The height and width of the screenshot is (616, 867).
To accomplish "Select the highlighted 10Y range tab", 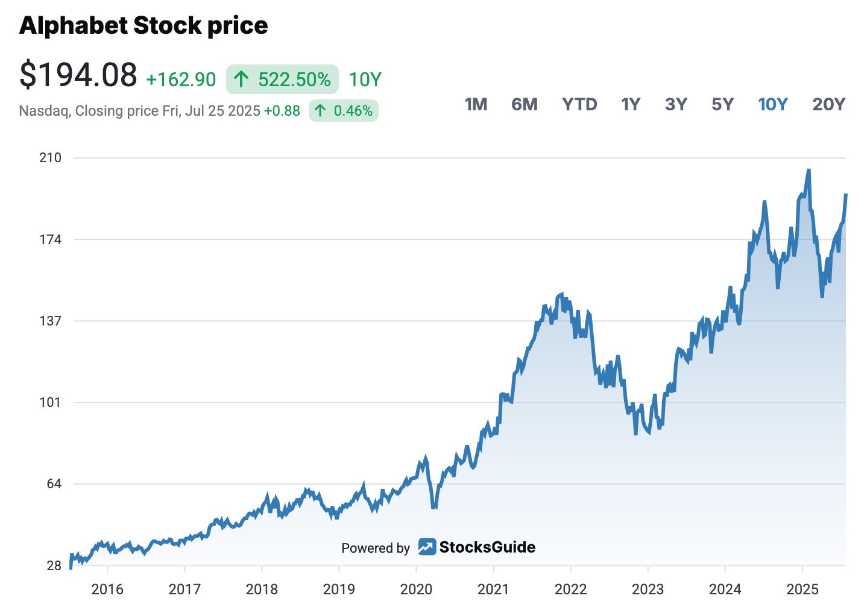I will [772, 104].
